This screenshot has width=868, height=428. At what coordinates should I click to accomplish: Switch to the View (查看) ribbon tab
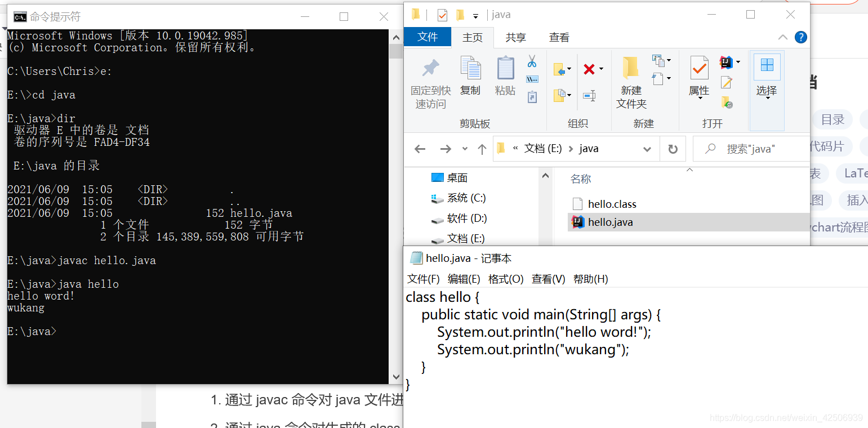559,37
